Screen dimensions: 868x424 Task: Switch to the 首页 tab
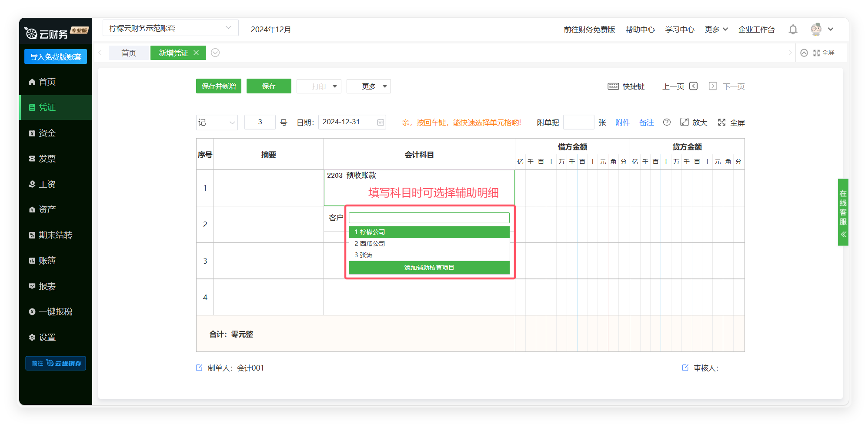[x=129, y=53]
